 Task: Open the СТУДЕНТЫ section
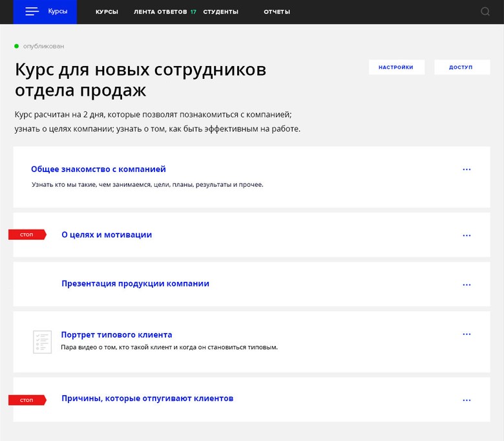coord(220,12)
